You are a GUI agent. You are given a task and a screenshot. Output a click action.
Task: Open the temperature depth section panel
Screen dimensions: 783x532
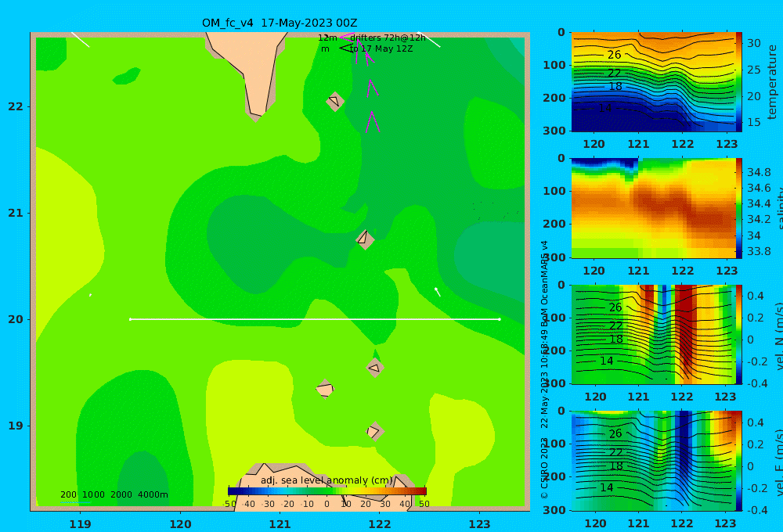[653, 82]
